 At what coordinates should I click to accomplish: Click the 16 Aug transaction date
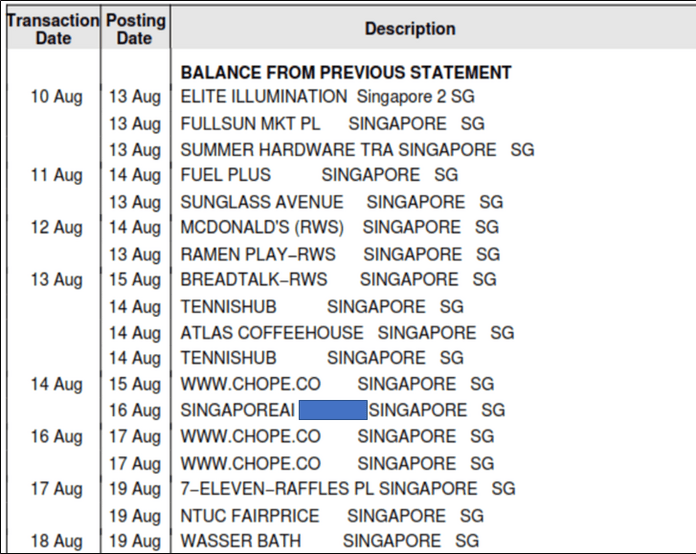click(56, 436)
